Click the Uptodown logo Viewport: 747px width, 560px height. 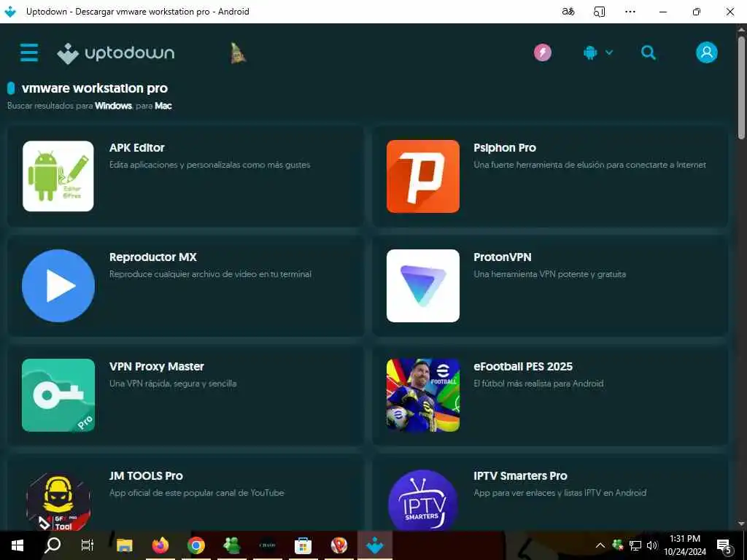tap(116, 52)
